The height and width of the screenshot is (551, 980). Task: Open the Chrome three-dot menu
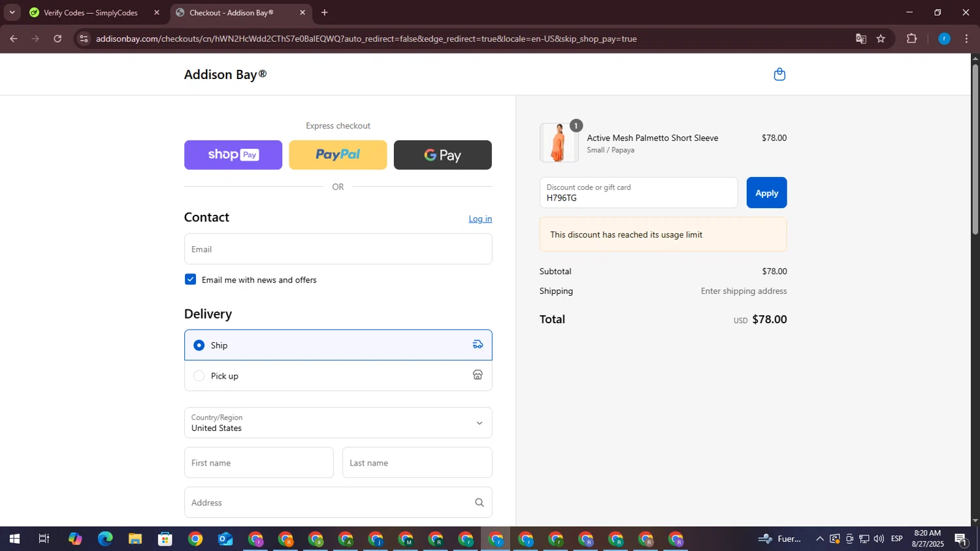pyautogui.click(x=966, y=39)
